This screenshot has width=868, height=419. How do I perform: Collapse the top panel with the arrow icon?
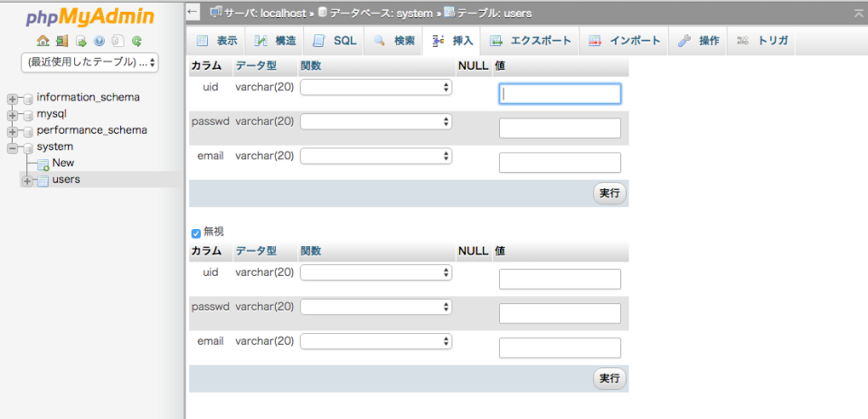point(858,14)
